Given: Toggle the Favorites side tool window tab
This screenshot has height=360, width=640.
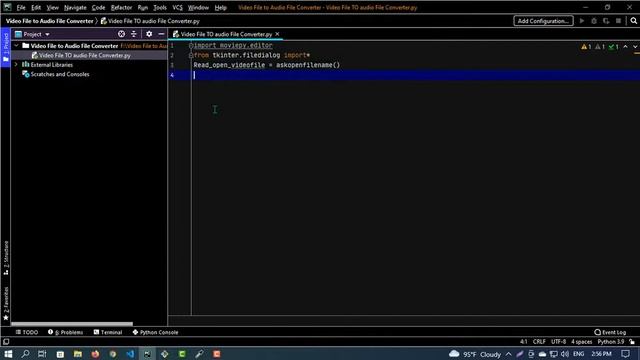Looking at the screenshot, I should point(6,303).
